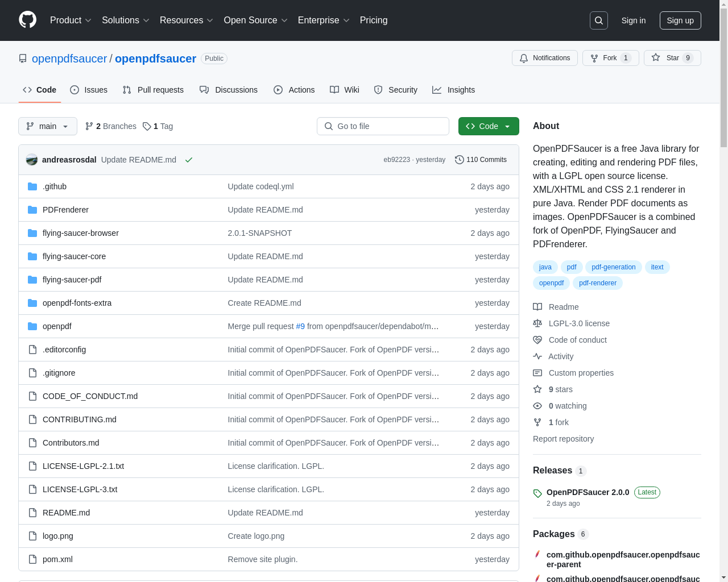The image size is (728, 582).
Task: Click the branches icon next to 2 Branches
Action: click(89, 126)
